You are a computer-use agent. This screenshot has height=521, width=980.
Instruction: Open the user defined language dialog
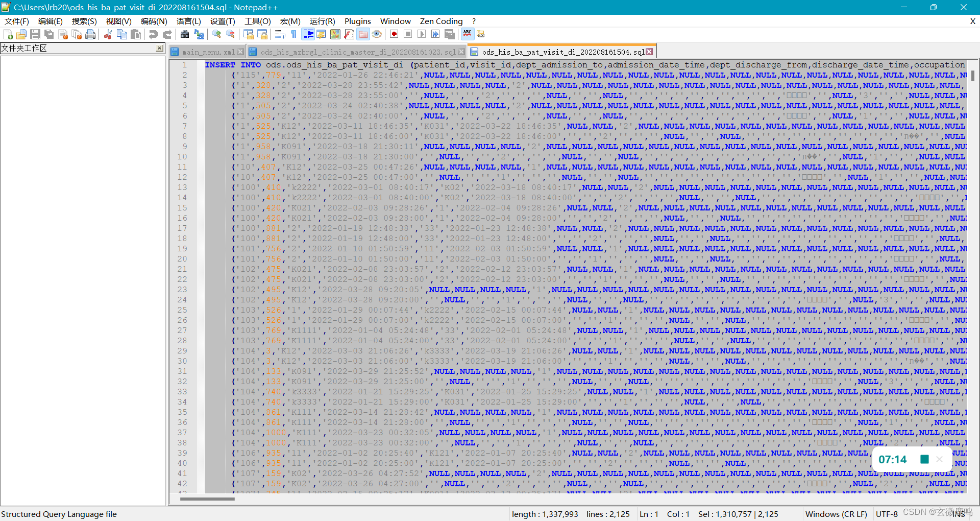[322, 34]
